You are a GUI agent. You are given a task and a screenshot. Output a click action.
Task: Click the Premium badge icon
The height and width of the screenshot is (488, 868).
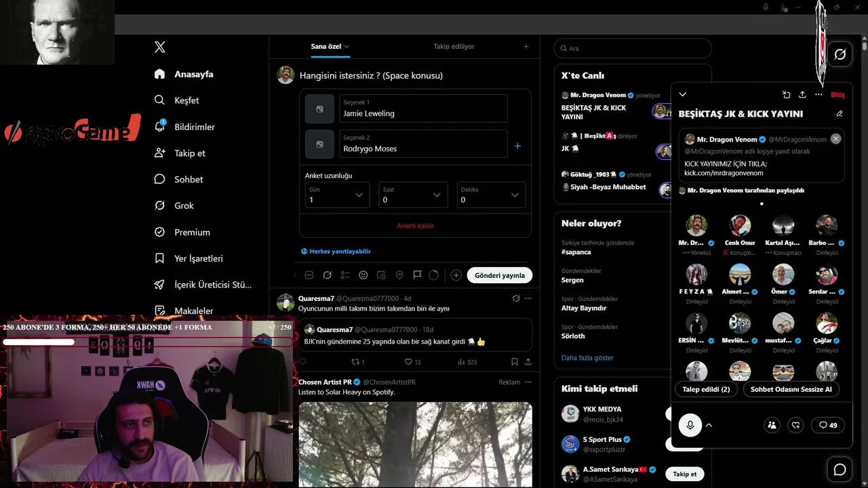point(160,232)
